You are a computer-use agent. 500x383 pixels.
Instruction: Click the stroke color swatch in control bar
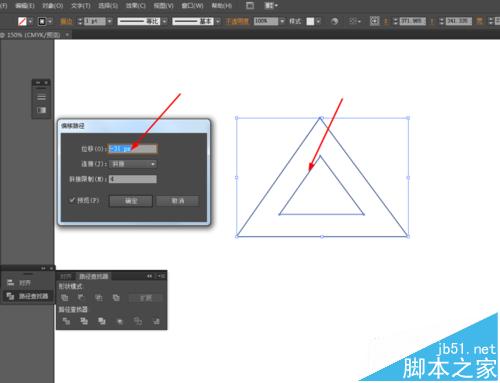pyautogui.click(x=42, y=21)
